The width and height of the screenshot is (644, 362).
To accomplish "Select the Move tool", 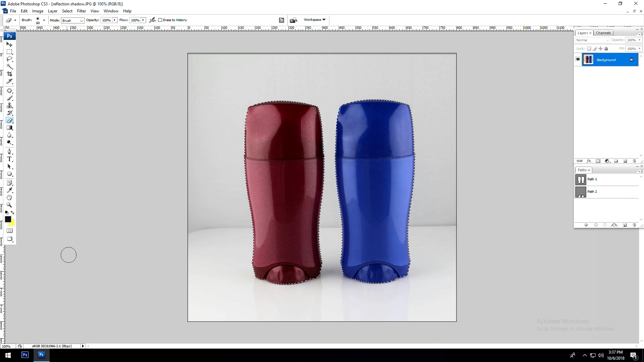I will click(x=9, y=44).
